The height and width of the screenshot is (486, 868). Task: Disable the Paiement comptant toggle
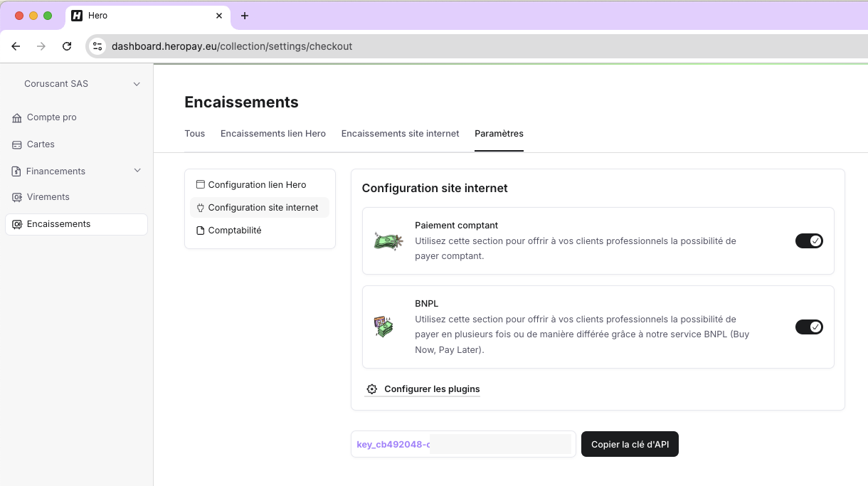[x=809, y=241]
